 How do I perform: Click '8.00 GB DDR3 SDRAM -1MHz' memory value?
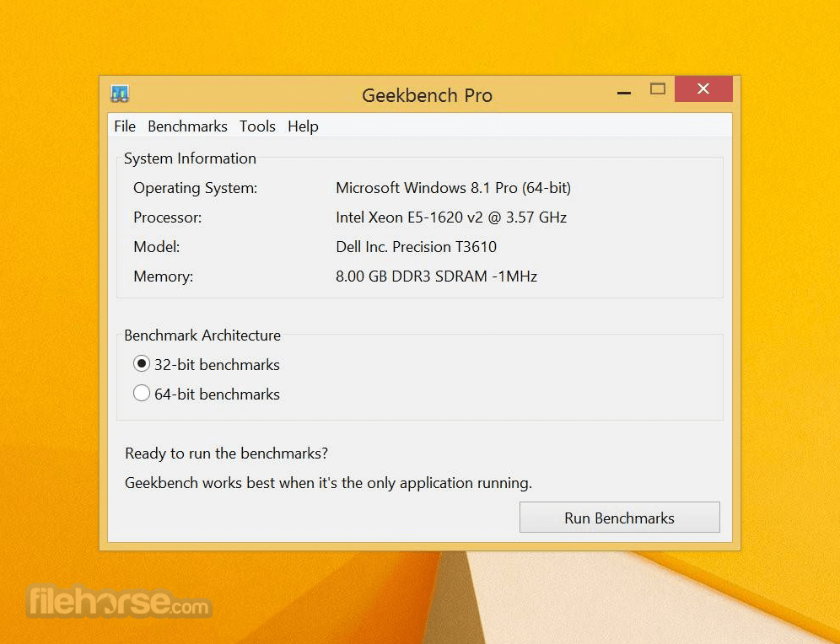pyautogui.click(x=436, y=276)
